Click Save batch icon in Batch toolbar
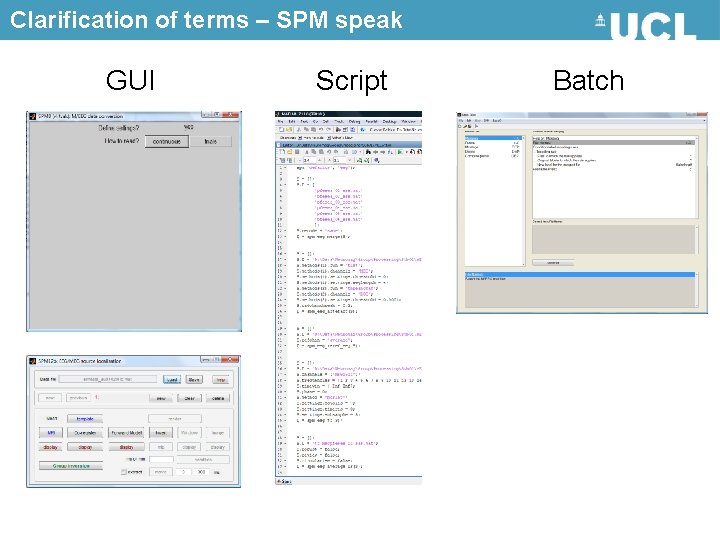This screenshot has height=540, width=720. tap(470, 126)
